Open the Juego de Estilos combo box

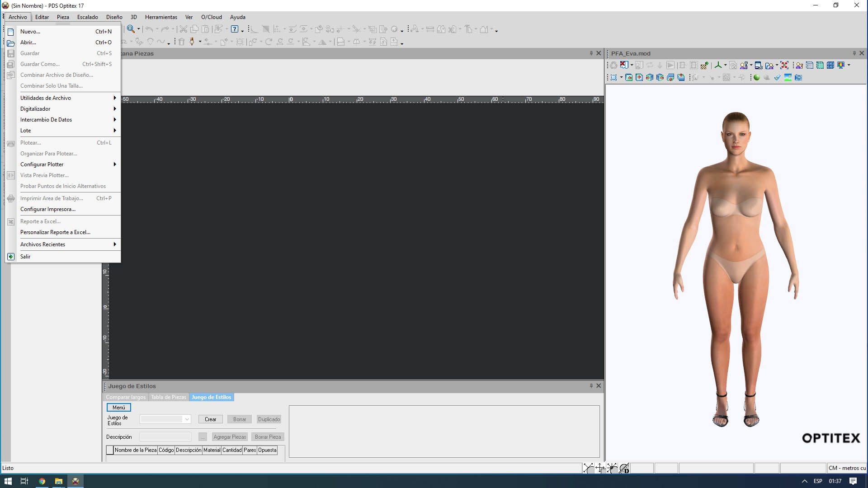187,419
